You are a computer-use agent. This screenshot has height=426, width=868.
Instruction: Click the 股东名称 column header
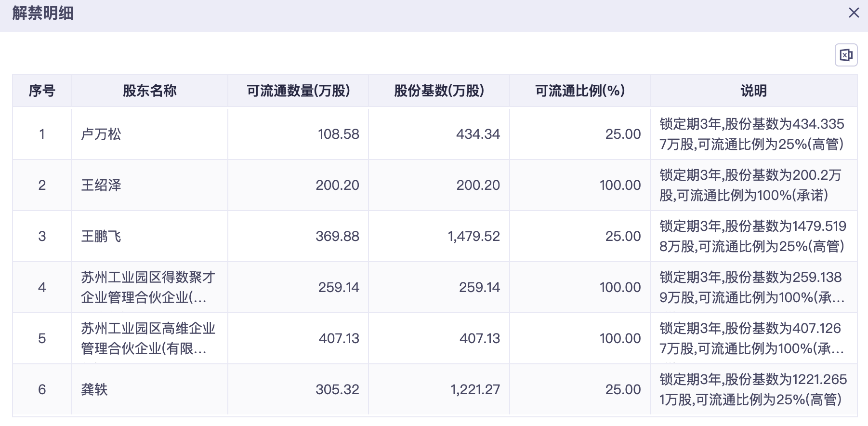coord(149,91)
